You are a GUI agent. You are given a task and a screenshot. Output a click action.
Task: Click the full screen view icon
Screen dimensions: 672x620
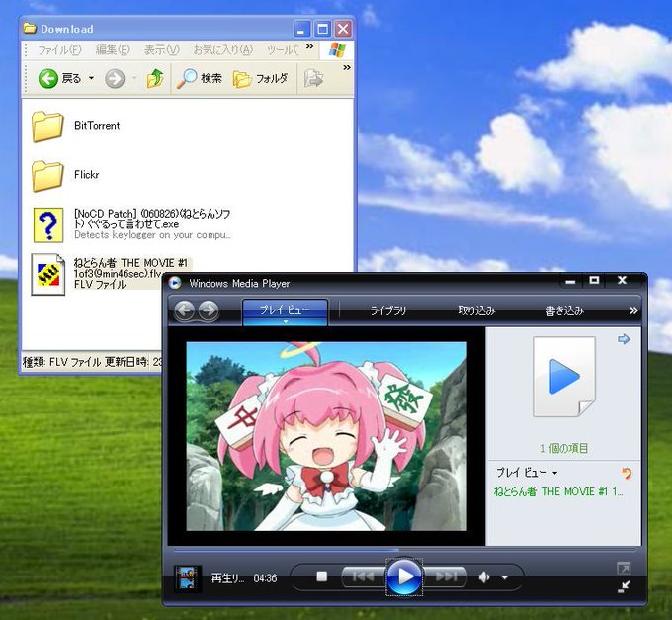point(624,569)
